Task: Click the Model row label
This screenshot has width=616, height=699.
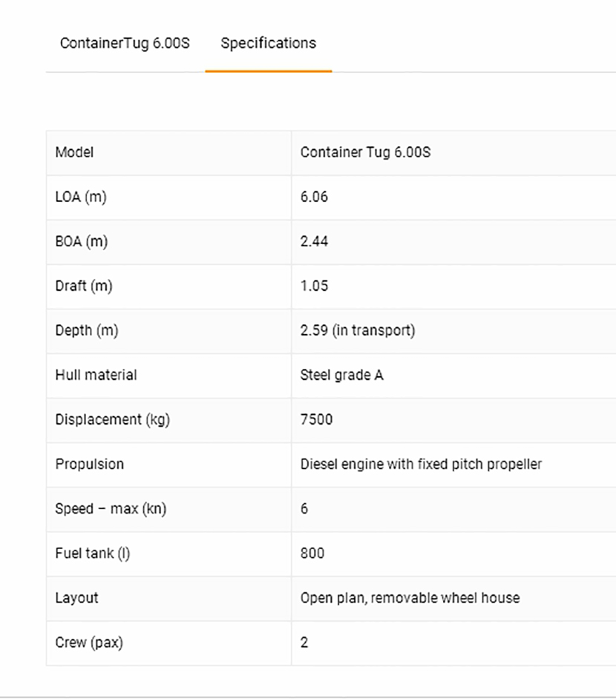Action: point(75,153)
